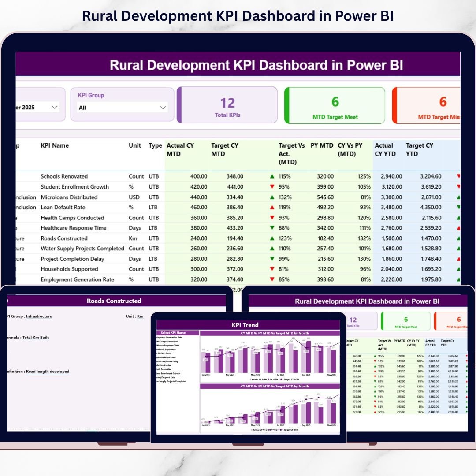Select the large MTD Target Meet card
Image resolution: width=476 pixels, height=476 pixels.
(x=335, y=105)
